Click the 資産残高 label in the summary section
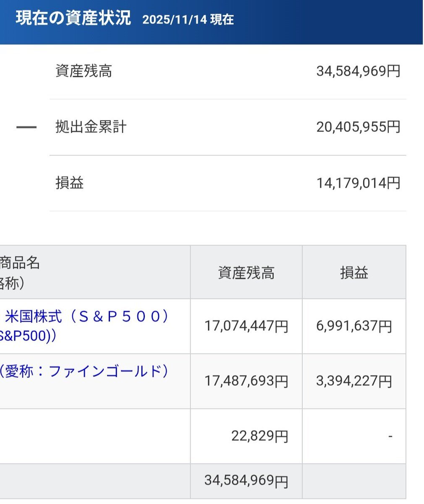The width and height of the screenshot is (424, 504). [84, 71]
